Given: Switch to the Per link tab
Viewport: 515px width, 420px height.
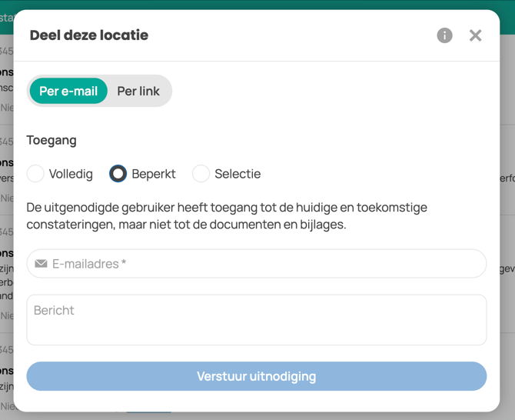Looking at the screenshot, I should pos(138,91).
